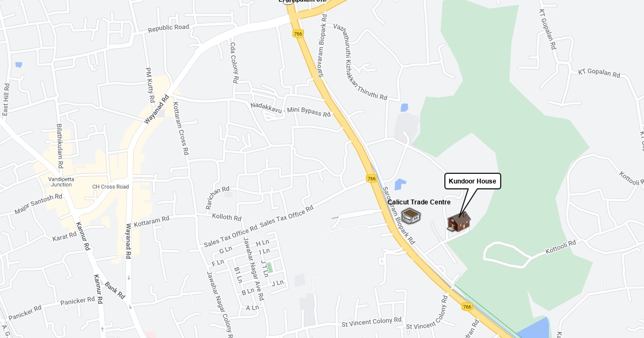
Task: Click the small green park in Jawahar Nagar
Action: (270, 267)
